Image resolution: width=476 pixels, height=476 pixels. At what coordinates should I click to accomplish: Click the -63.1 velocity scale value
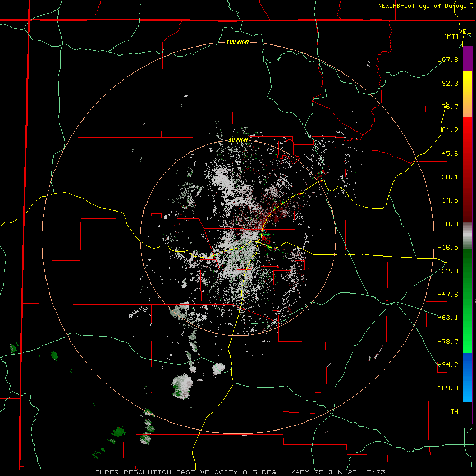point(448,318)
